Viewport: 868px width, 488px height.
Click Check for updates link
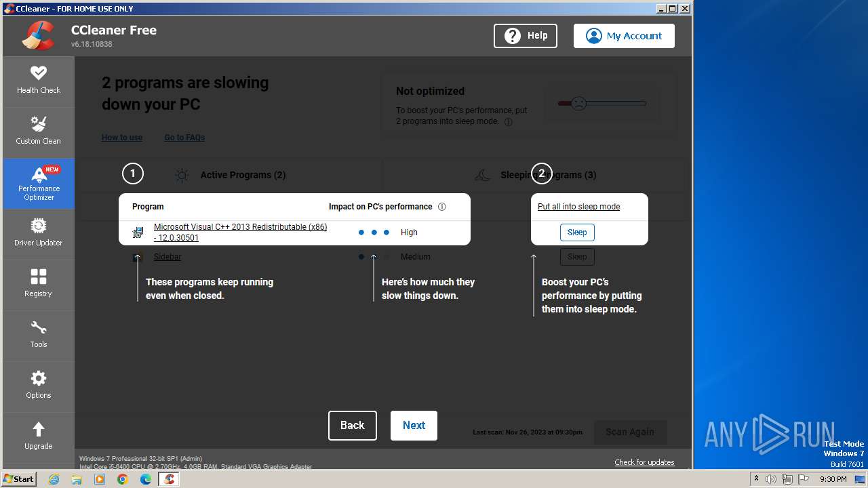coord(644,462)
